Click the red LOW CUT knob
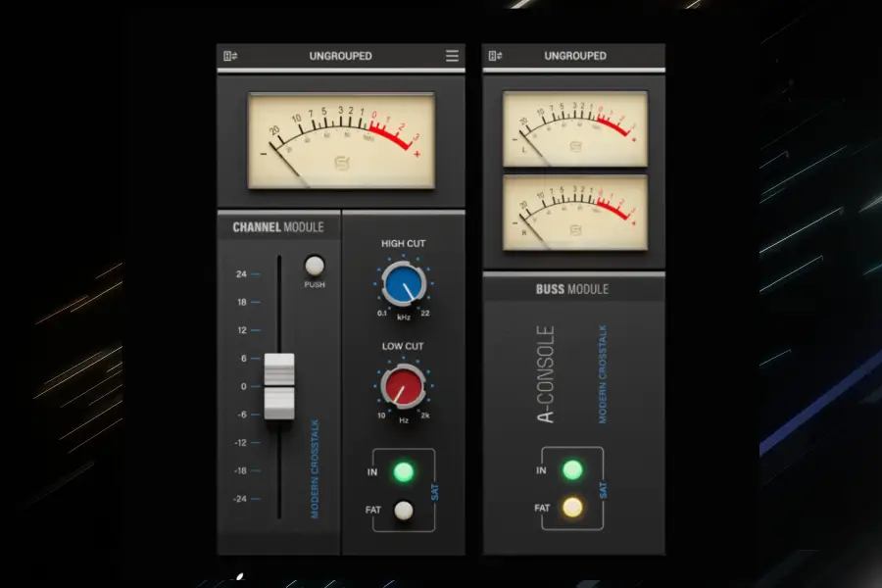882x588 pixels. coord(403,386)
